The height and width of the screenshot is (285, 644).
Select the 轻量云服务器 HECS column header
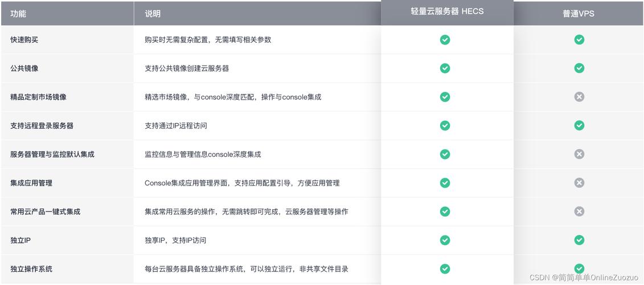click(447, 11)
